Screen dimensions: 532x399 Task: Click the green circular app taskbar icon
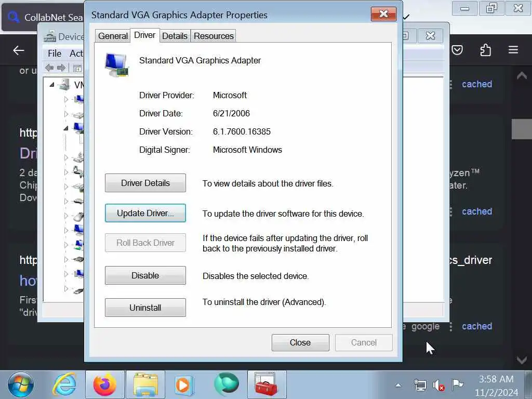[x=227, y=384]
